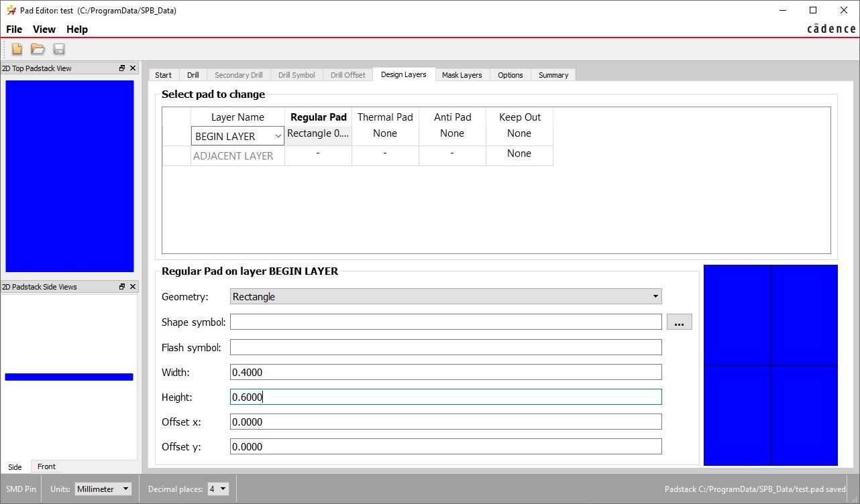Image resolution: width=860 pixels, height=504 pixels.
Task: Click the New padstack file icon
Action: tap(17, 49)
